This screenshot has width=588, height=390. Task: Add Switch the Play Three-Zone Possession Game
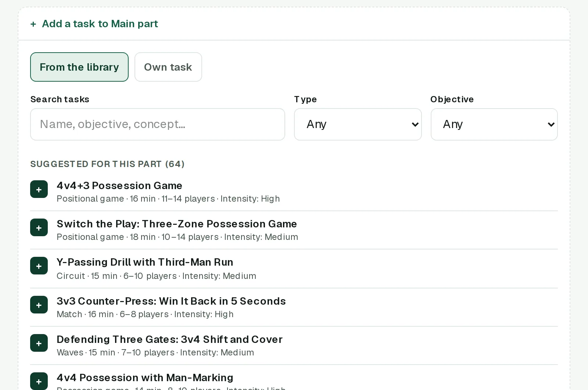(x=39, y=227)
